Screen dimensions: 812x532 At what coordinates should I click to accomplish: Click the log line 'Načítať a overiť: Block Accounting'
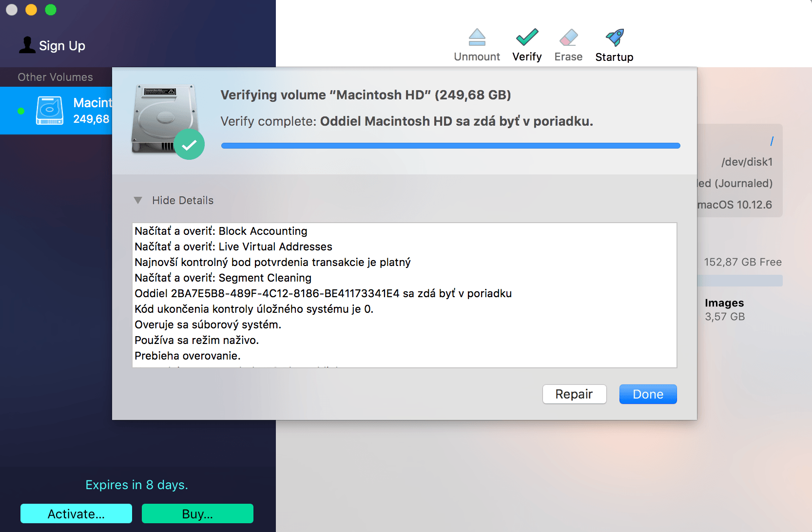221,231
